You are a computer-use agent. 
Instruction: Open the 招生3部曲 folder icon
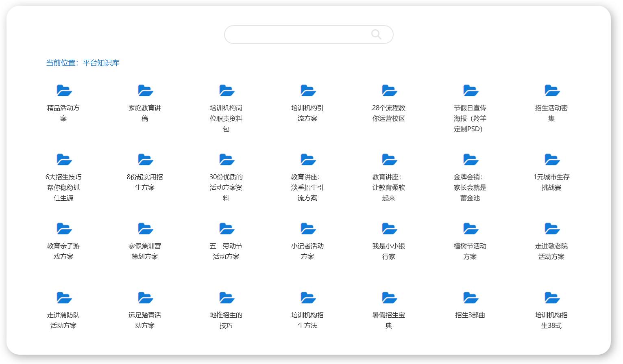[x=471, y=298]
